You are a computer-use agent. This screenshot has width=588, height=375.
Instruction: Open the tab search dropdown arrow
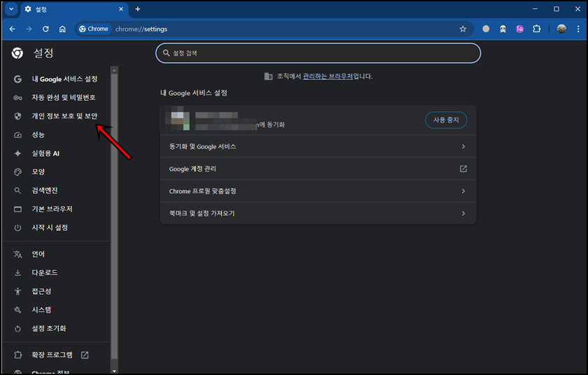pos(11,9)
